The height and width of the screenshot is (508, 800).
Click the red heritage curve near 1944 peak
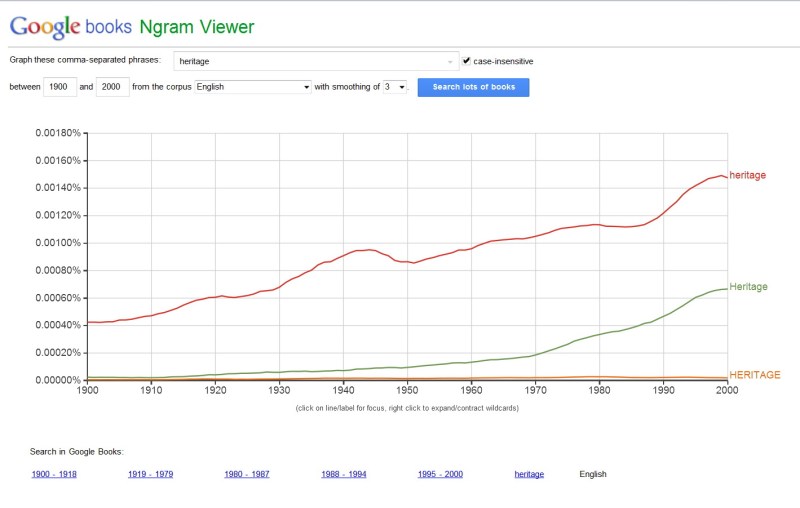click(368, 249)
